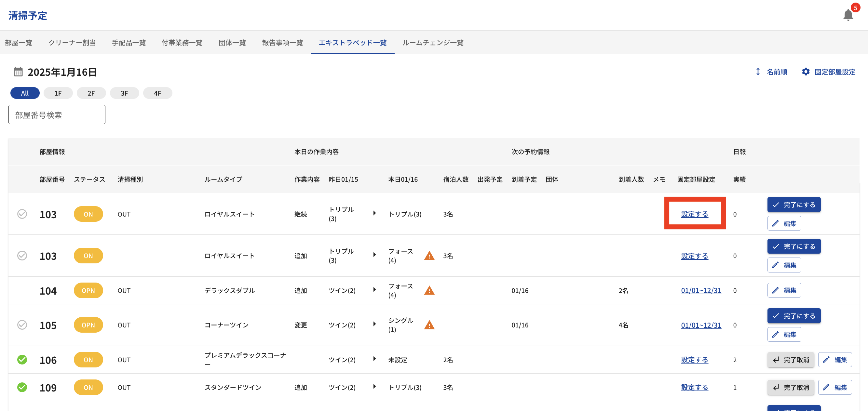
Task: Click the warning triangle in the room 105 row
Action: 429,325
